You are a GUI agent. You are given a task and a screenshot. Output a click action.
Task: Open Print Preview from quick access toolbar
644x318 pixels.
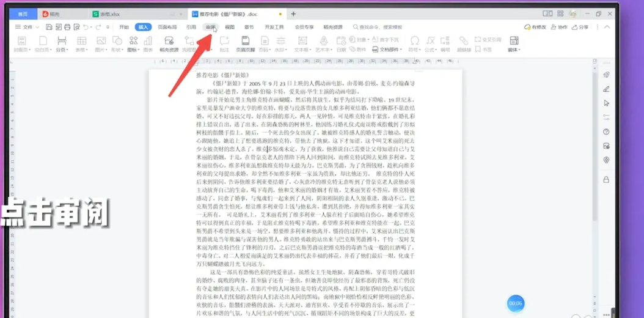point(77,27)
